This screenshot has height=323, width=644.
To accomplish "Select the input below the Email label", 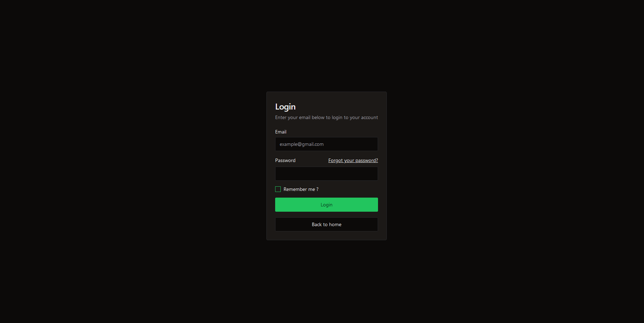I will (x=327, y=144).
